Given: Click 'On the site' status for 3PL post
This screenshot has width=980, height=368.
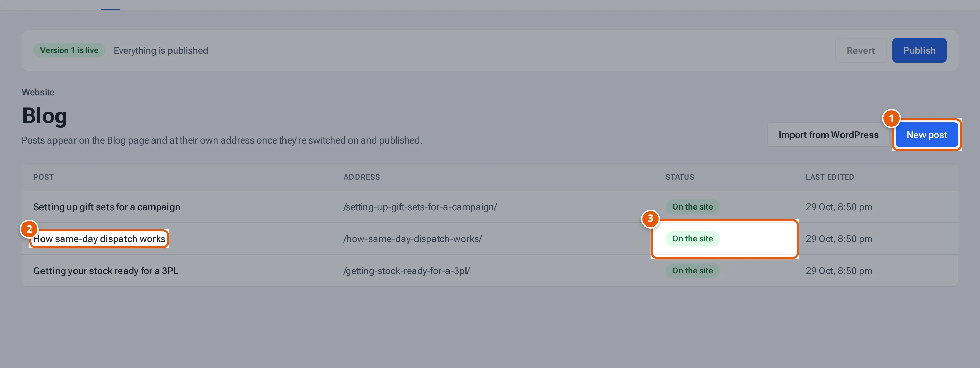Looking at the screenshot, I should pos(692,271).
